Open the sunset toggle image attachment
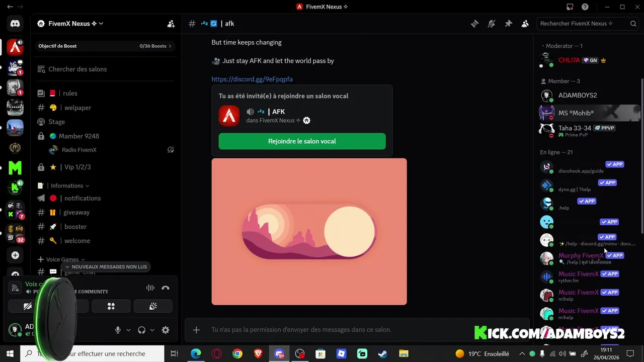Viewport: 644px width, 362px height. pos(309,231)
